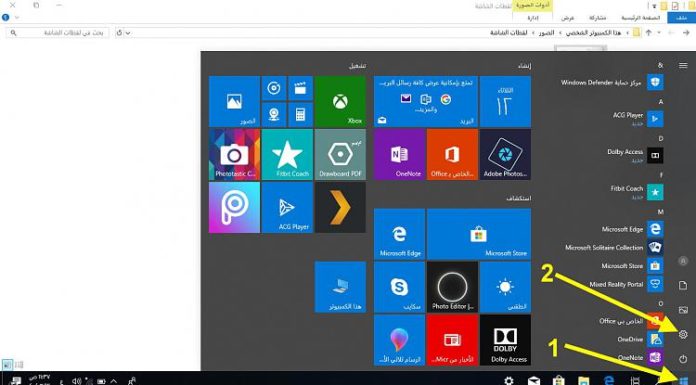Switch to the View ribbon tab in Explorer
Viewport: 696px width, 385px height.
tap(567, 18)
